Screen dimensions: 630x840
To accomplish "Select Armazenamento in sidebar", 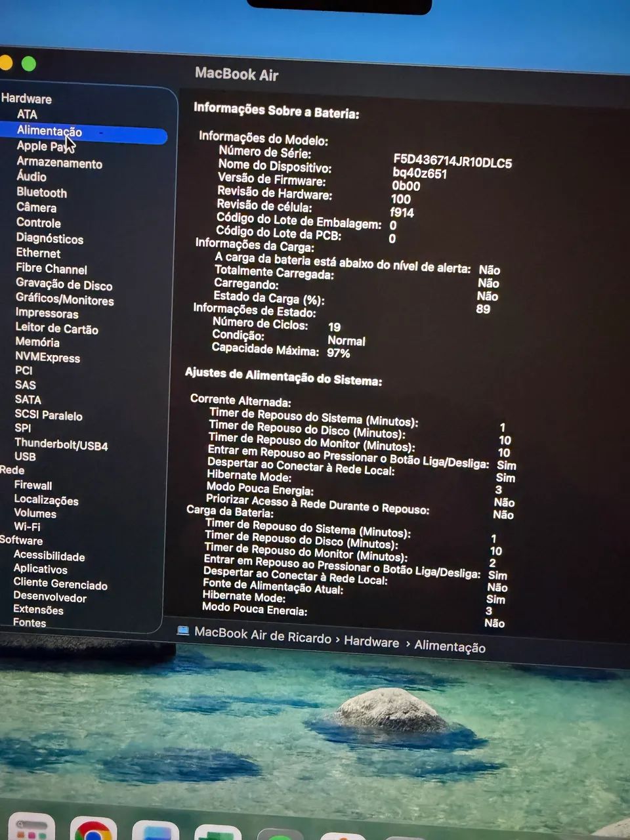I will click(x=59, y=163).
